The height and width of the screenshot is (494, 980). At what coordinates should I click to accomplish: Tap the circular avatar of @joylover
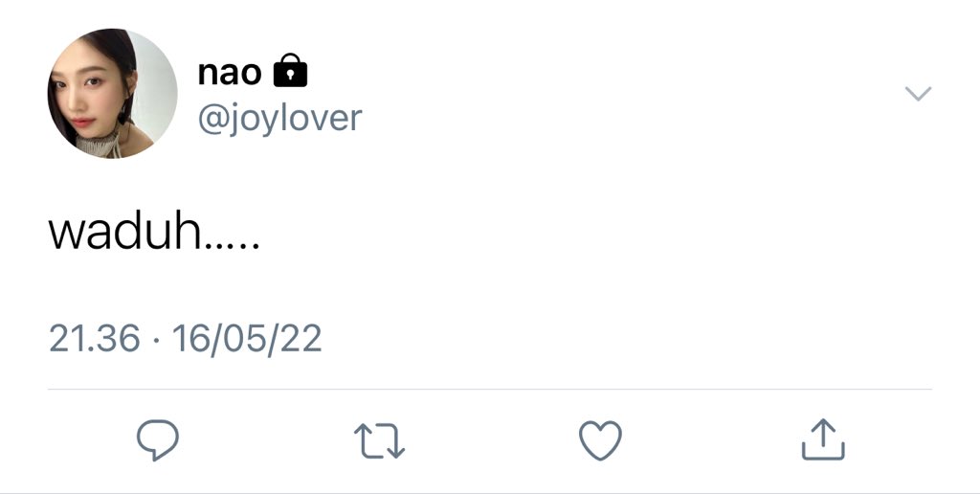[x=113, y=93]
